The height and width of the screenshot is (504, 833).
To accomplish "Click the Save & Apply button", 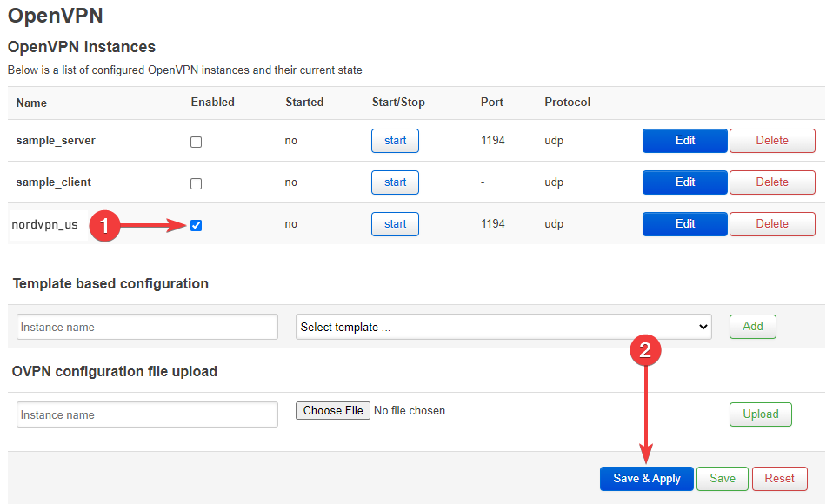I will point(646,479).
